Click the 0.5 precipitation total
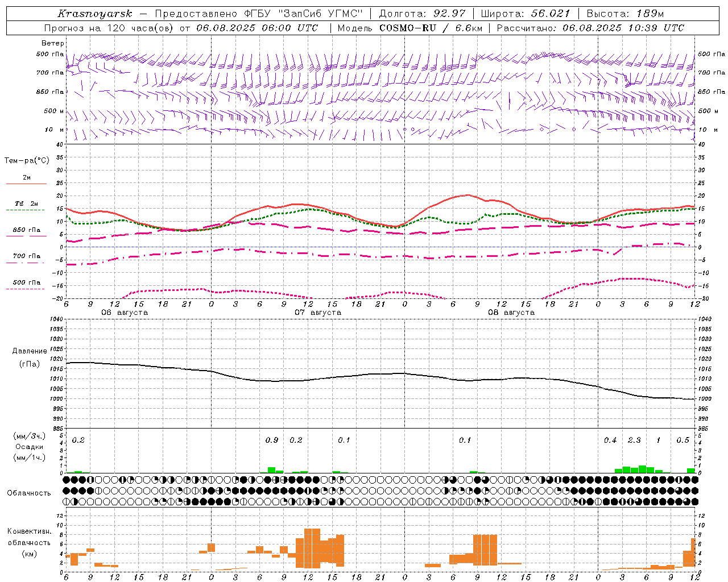Viewport: 728px width, 582px height. coord(683,440)
